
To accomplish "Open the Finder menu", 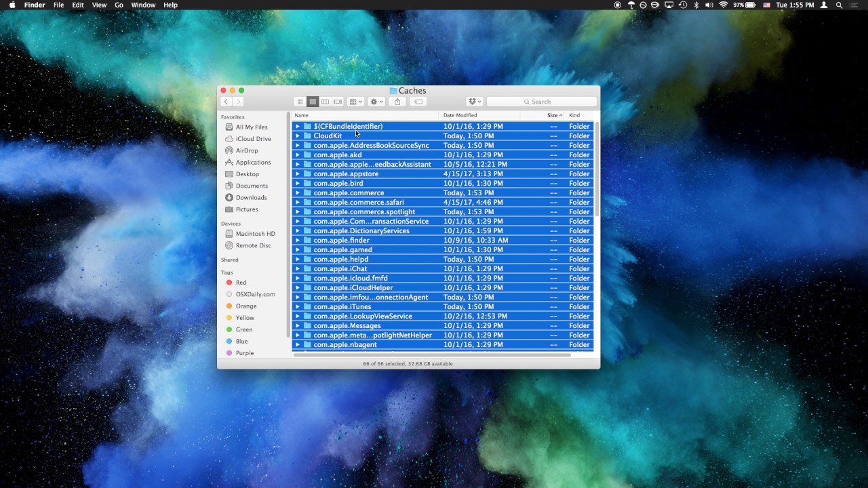I will pos(35,5).
